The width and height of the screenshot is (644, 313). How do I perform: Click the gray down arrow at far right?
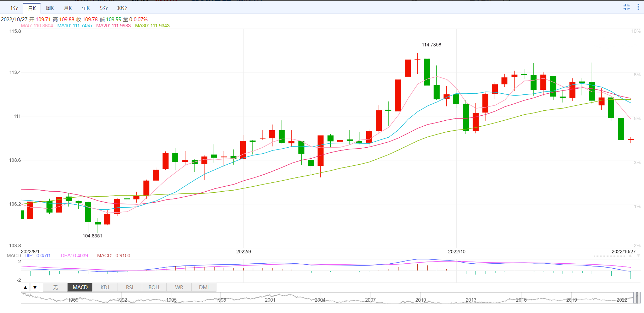(x=638, y=256)
